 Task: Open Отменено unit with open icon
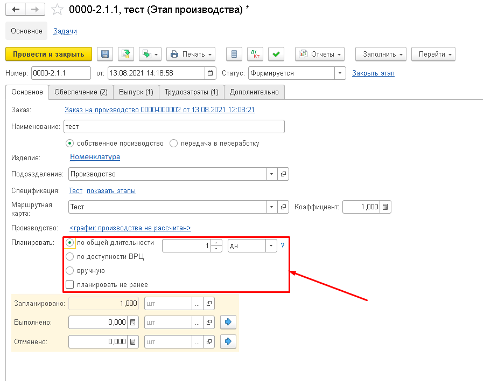tap(209, 342)
